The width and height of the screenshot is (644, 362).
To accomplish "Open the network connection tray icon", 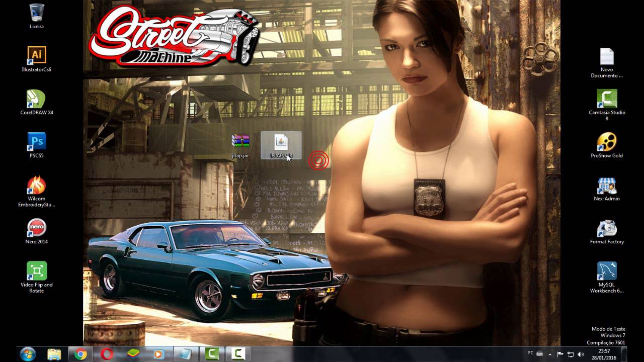I will pos(571,354).
